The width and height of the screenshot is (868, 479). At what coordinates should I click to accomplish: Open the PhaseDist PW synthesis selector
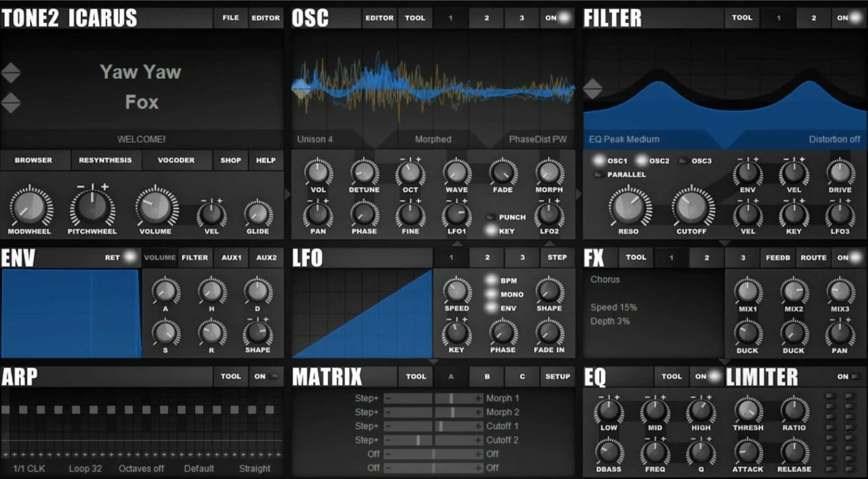[x=538, y=139]
